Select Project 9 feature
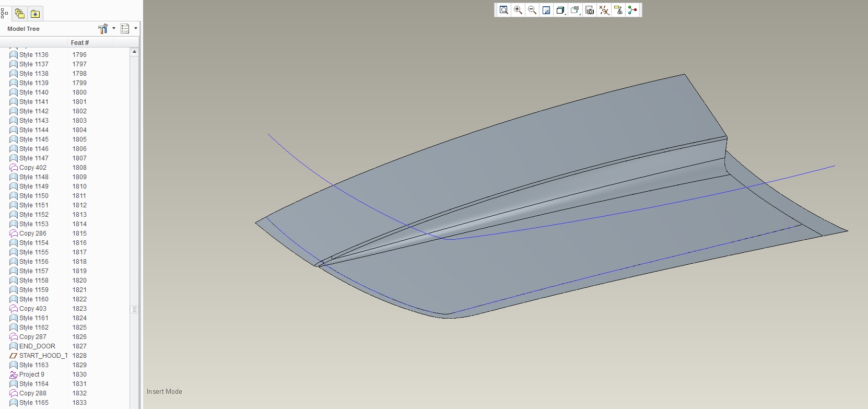This screenshot has width=868, height=409. coord(32,375)
